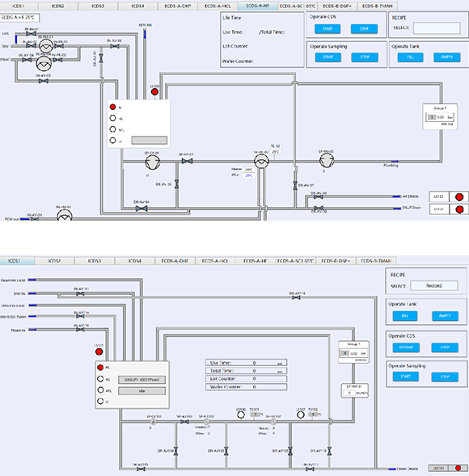Click the heat exchanger beside the 25°C readout
Image resolution: width=469 pixels, height=476 pixels.
pyautogui.click(x=261, y=161)
